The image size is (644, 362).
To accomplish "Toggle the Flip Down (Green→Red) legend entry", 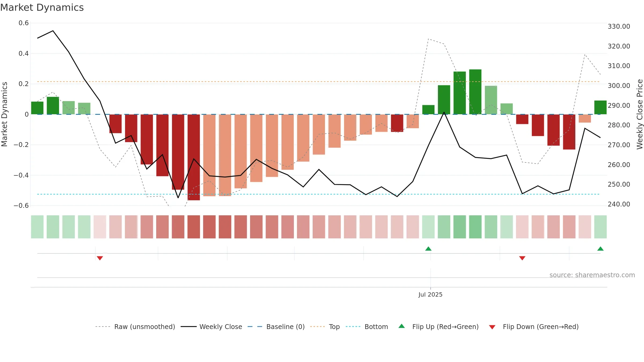I will point(534,327).
